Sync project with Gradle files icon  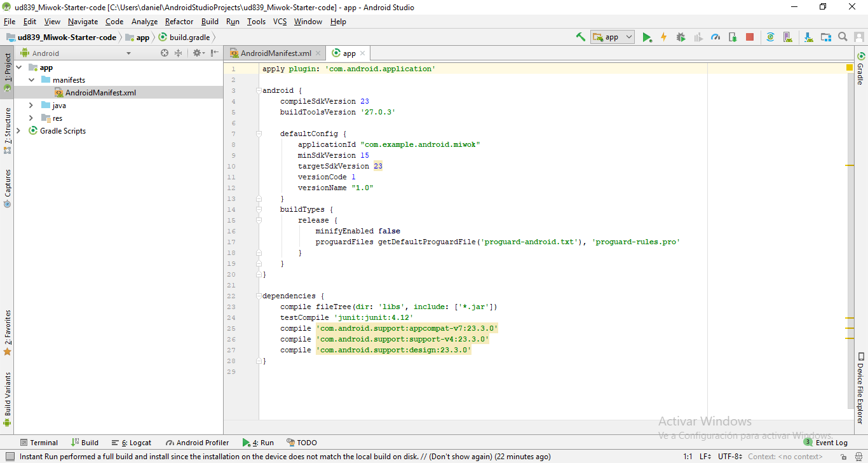[x=770, y=37]
